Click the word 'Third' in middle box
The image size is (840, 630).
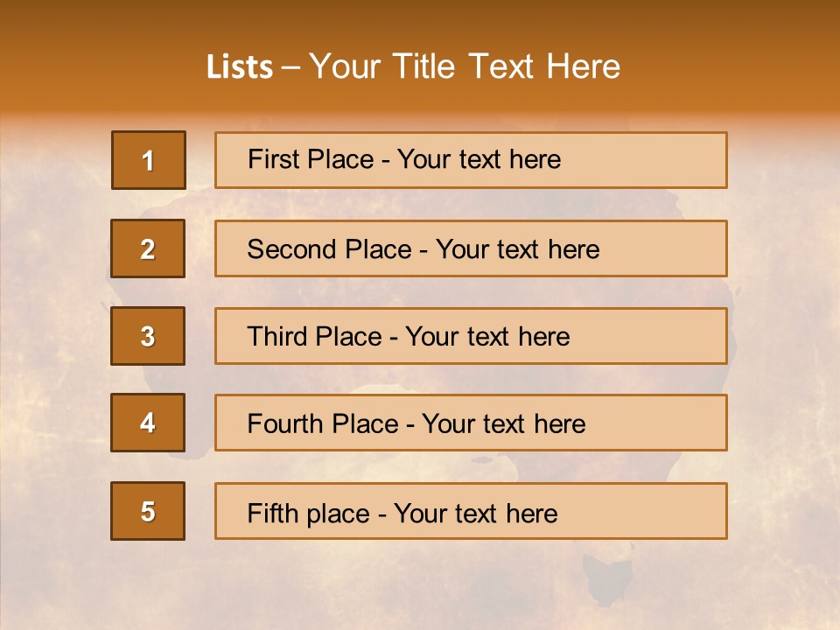click(x=278, y=337)
